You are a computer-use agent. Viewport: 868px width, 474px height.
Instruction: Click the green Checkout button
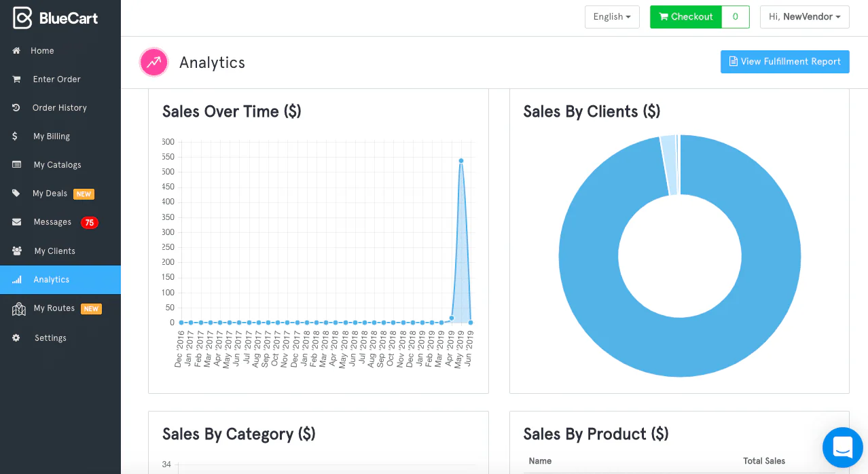coord(686,17)
